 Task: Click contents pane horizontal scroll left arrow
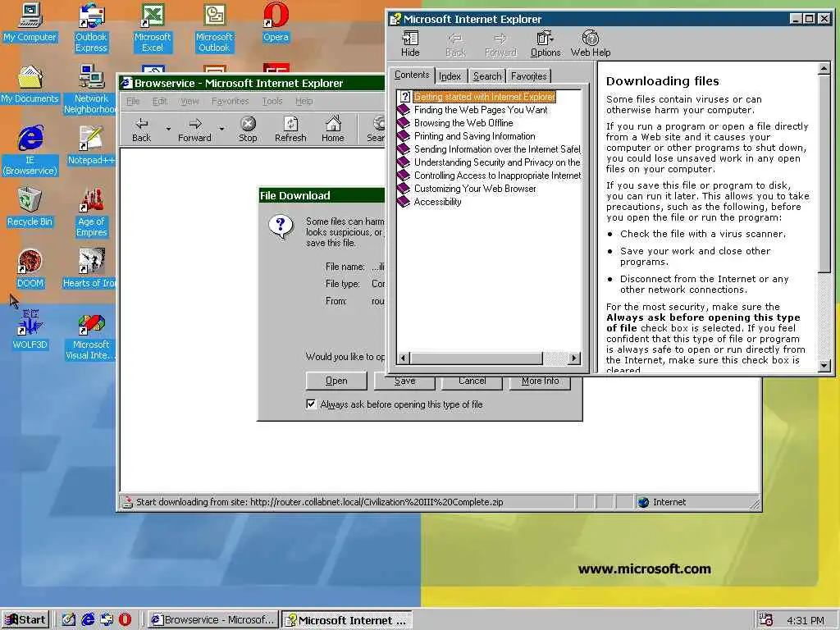click(404, 358)
